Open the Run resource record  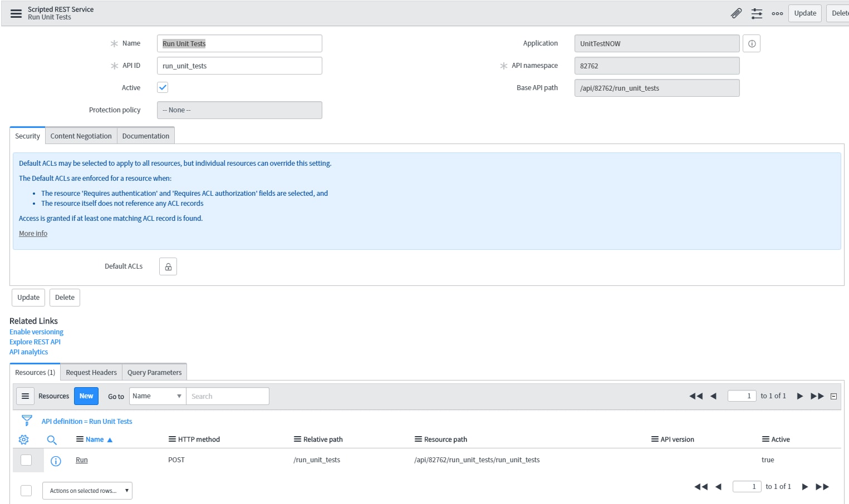point(82,460)
